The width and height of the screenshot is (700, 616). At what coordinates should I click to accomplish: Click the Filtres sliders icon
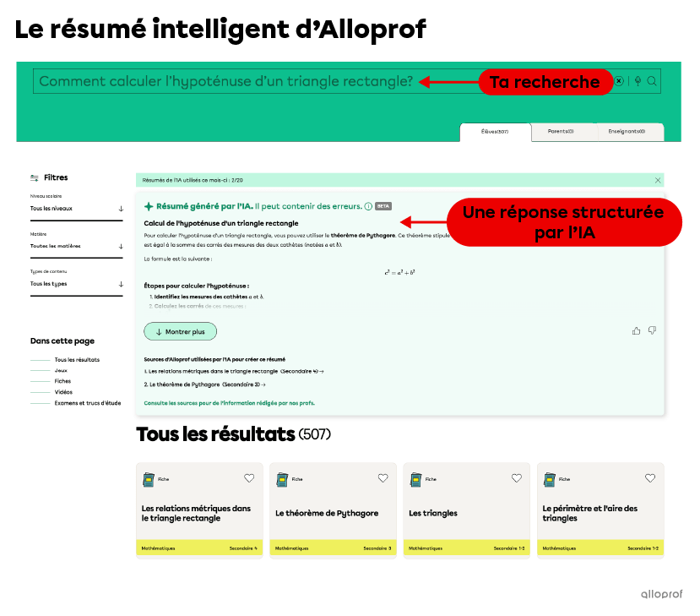(35, 177)
